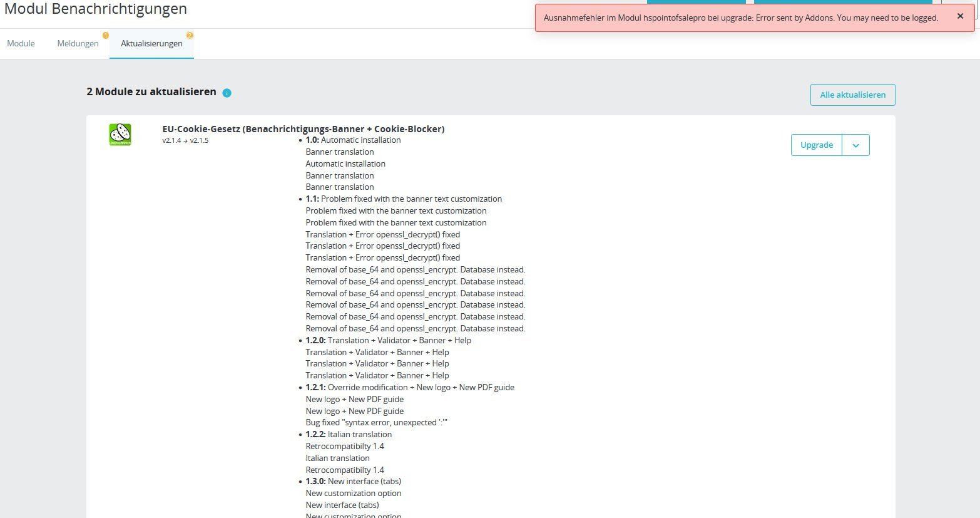This screenshot has width=980, height=518.
Task: Click the 1.3.0: New interface (tabs) entry
Action: coord(353,481)
